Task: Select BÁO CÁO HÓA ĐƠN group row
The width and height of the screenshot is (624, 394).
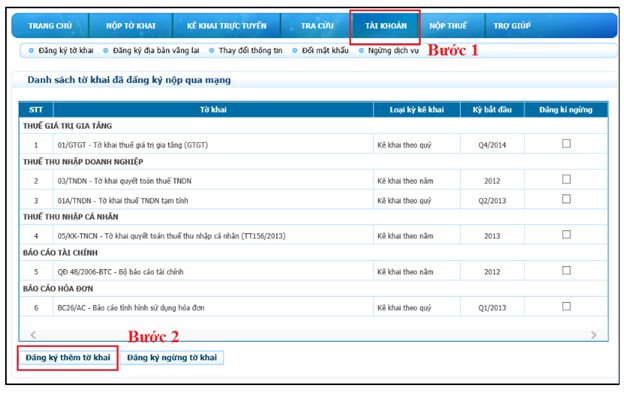Action: point(313,289)
